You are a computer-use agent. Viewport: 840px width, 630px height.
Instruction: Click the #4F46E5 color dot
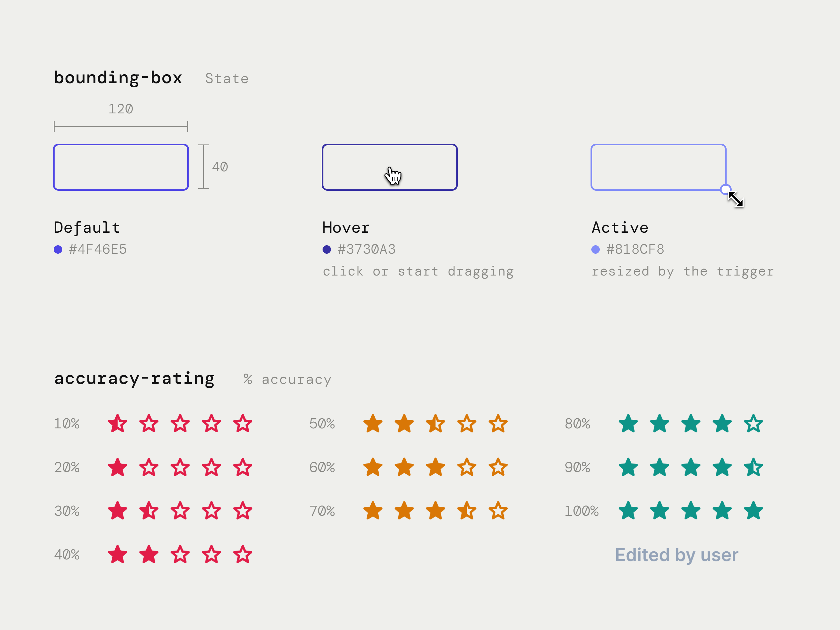click(58, 249)
